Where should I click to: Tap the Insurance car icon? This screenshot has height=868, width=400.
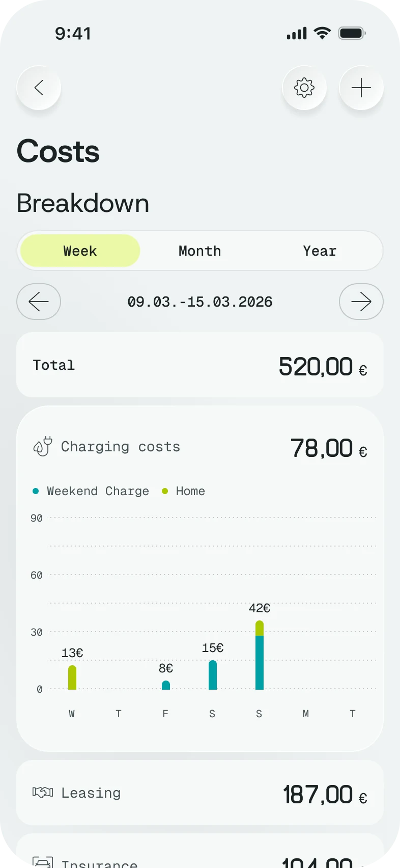43,862
